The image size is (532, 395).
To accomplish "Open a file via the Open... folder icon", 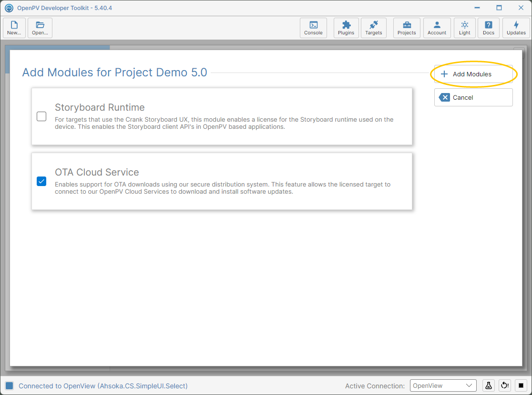I will pos(40,28).
